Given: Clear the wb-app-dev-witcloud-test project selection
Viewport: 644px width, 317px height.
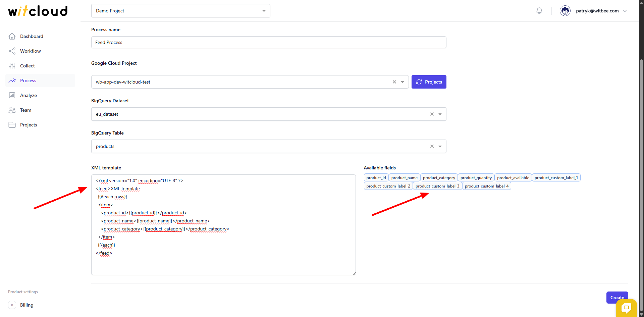Looking at the screenshot, I should 394,82.
